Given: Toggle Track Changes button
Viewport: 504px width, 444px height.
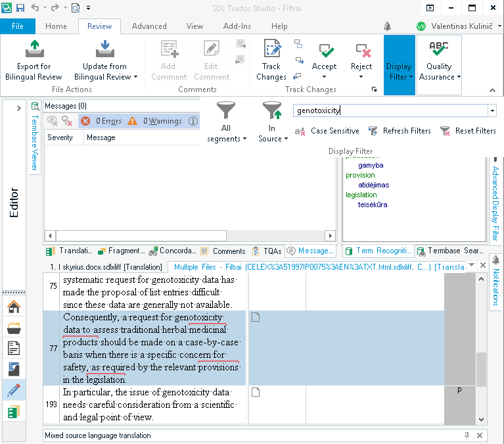Looking at the screenshot, I should click(x=271, y=60).
